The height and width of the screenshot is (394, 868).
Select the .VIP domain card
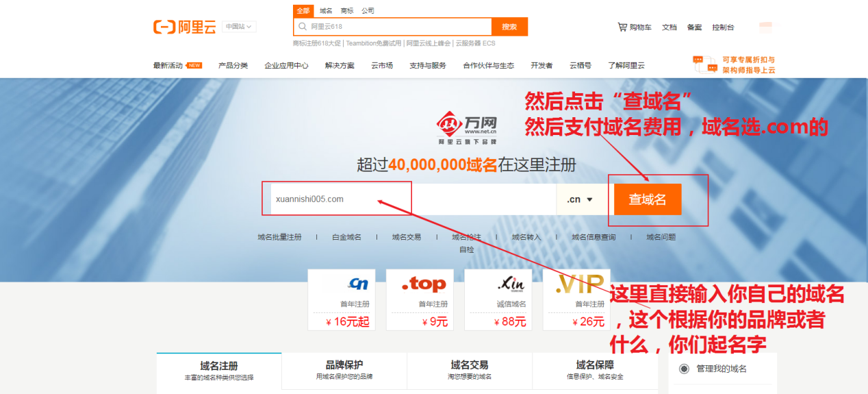[576, 299]
